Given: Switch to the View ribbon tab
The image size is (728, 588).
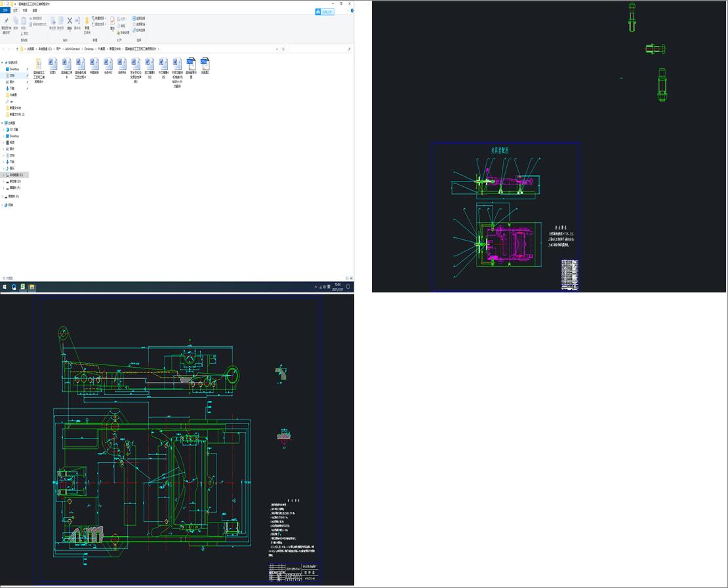Looking at the screenshot, I should [x=35, y=10].
